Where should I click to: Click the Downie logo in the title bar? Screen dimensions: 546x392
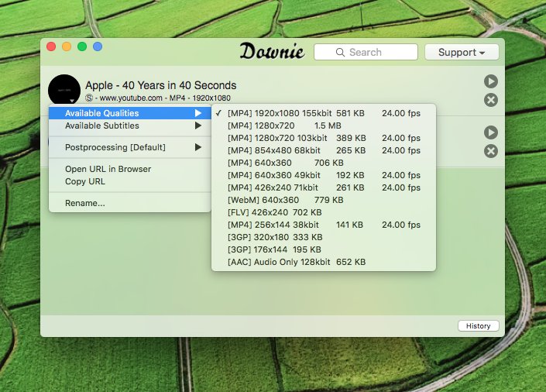(273, 51)
